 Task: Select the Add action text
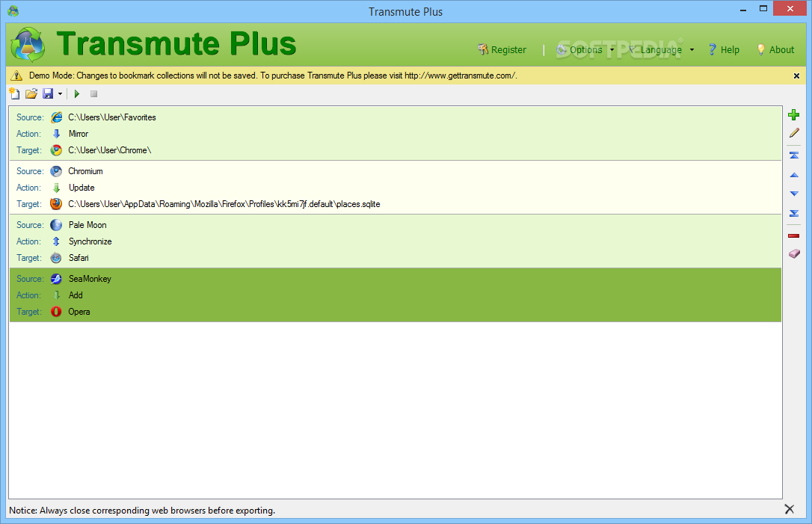pyautogui.click(x=76, y=295)
